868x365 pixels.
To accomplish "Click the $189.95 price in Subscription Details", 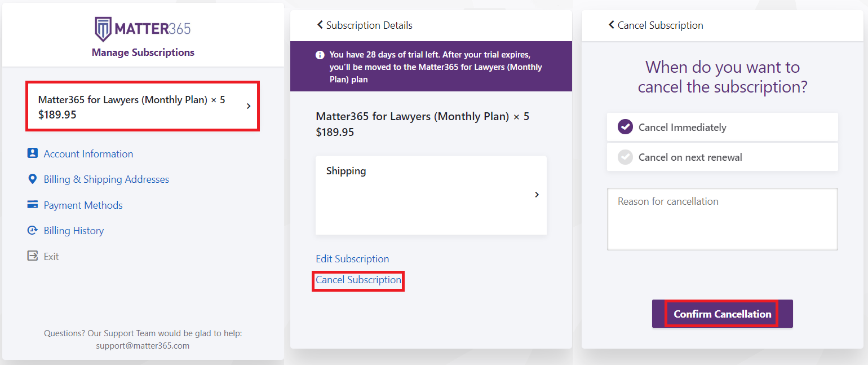I will (335, 132).
